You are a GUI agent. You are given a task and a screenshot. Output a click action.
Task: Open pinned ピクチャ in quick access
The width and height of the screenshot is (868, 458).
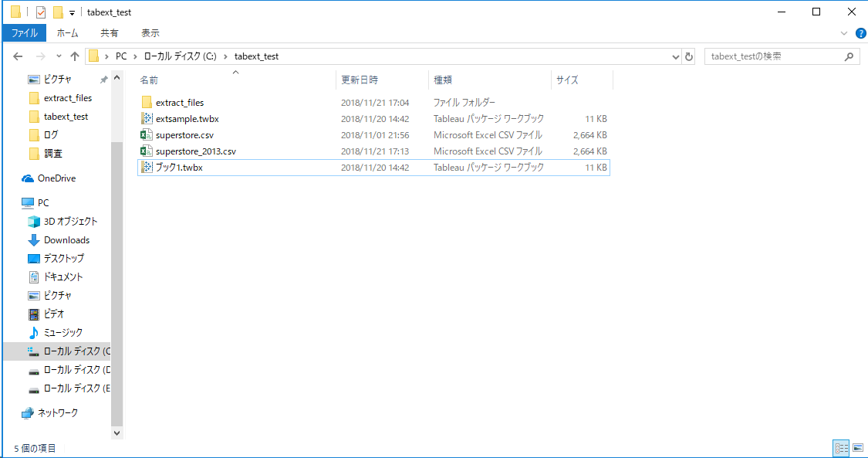coord(58,80)
